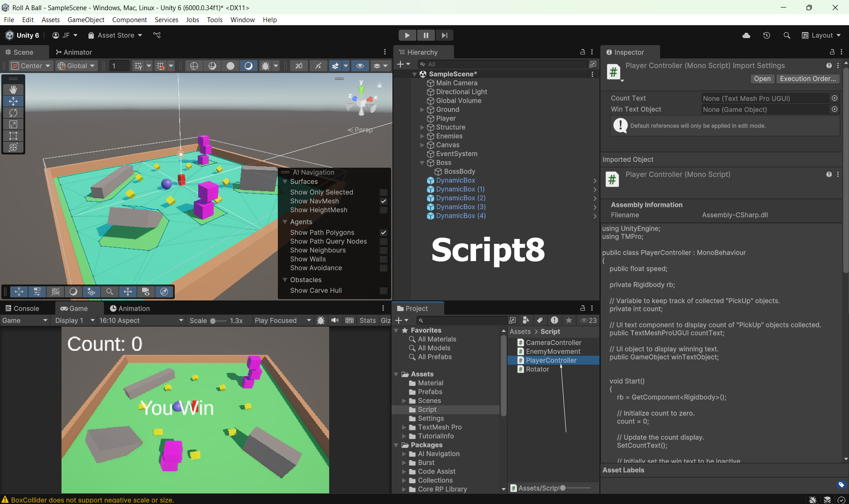Enable the Show Walls checkbox
The width and height of the screenshot is (849, 504).
[383, 259]
